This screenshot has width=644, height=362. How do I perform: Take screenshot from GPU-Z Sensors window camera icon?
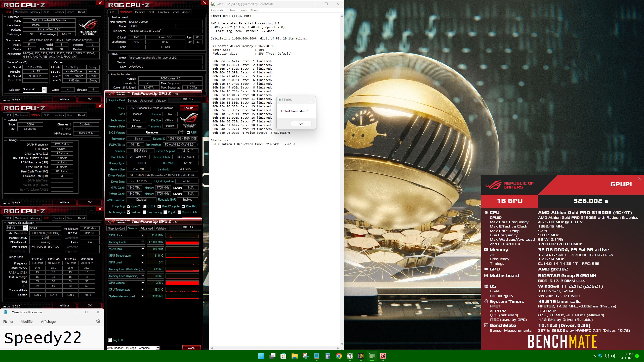pyautogui.click(x=185, y=227)
